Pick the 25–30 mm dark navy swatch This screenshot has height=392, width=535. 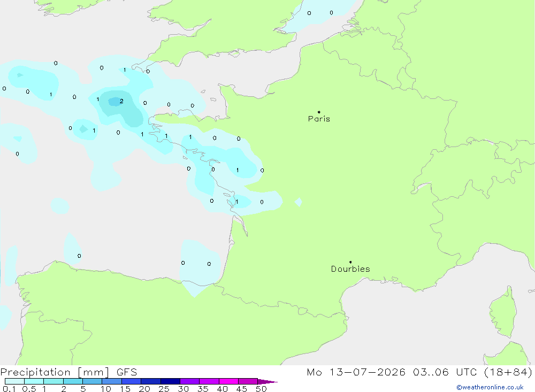click(x=170, y=381)
